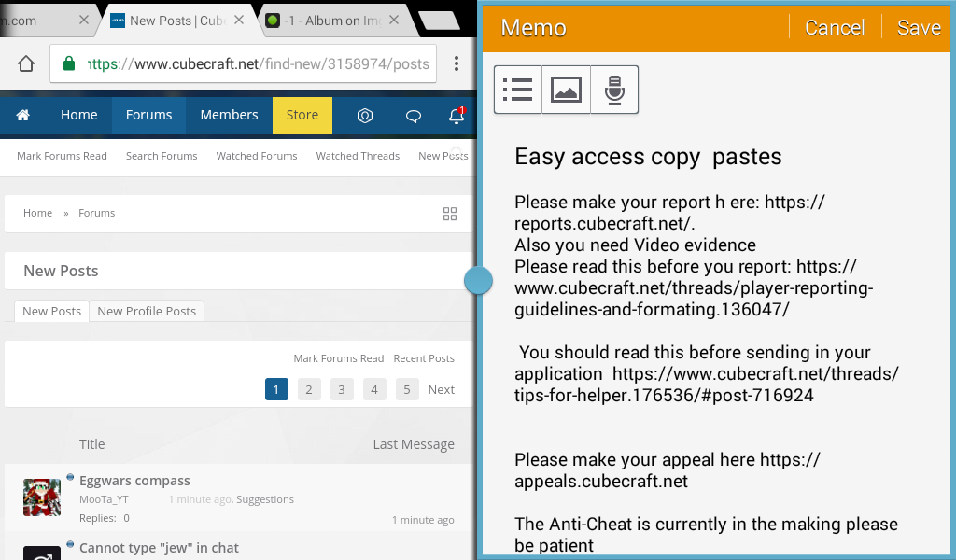Click the grid icon in breadcrumb bar

450,214
